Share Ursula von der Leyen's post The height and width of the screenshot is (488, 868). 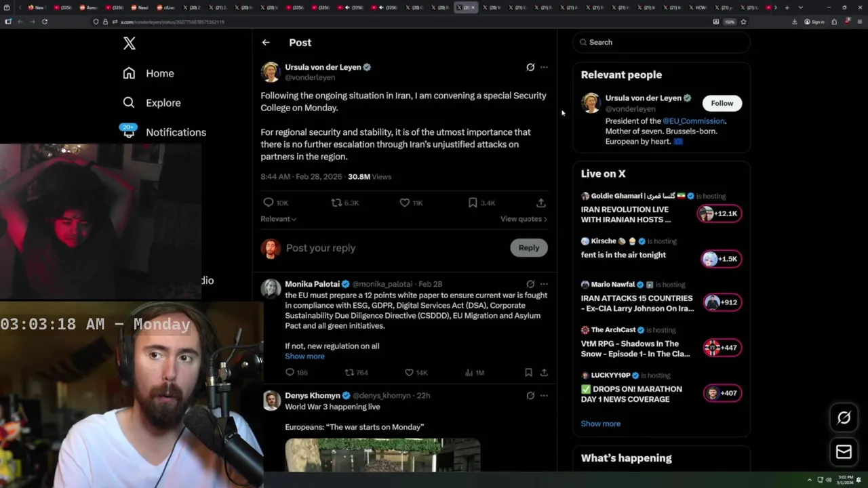click(x=540, y=203)
